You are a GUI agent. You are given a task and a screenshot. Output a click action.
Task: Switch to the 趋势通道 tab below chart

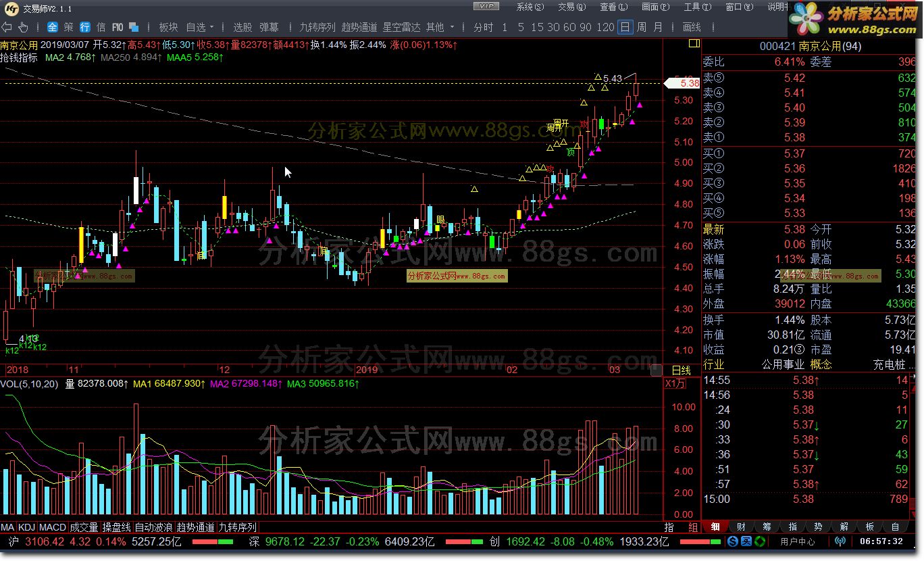[x=196, y=527]
